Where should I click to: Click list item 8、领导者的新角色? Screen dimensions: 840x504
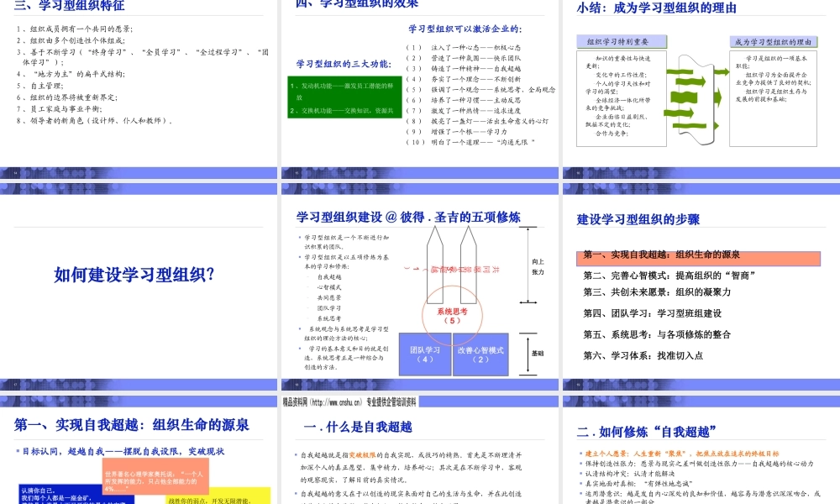[94, 120]
